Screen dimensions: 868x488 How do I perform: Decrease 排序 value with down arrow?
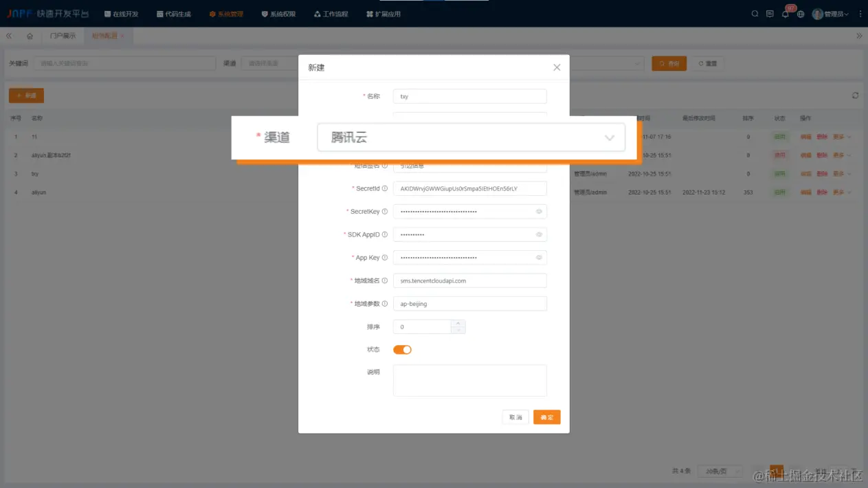[458, 331]
